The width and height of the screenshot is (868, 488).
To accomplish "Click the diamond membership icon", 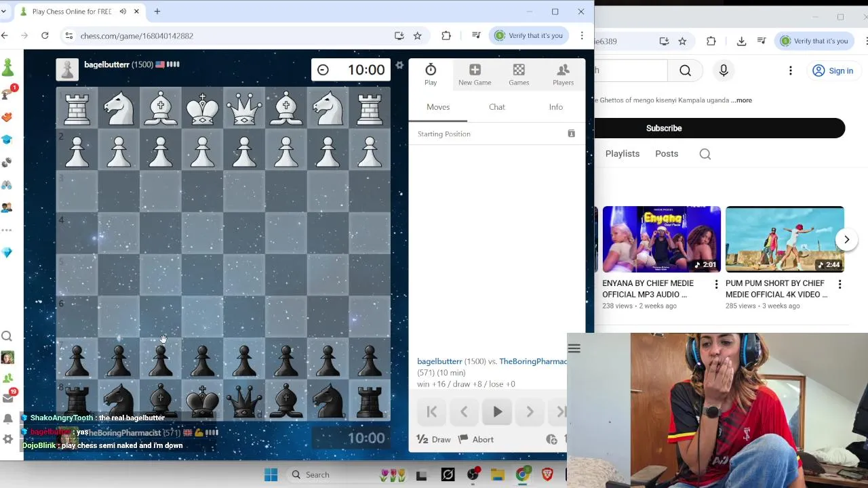I will pyautogui.click(x=7, y=252).
